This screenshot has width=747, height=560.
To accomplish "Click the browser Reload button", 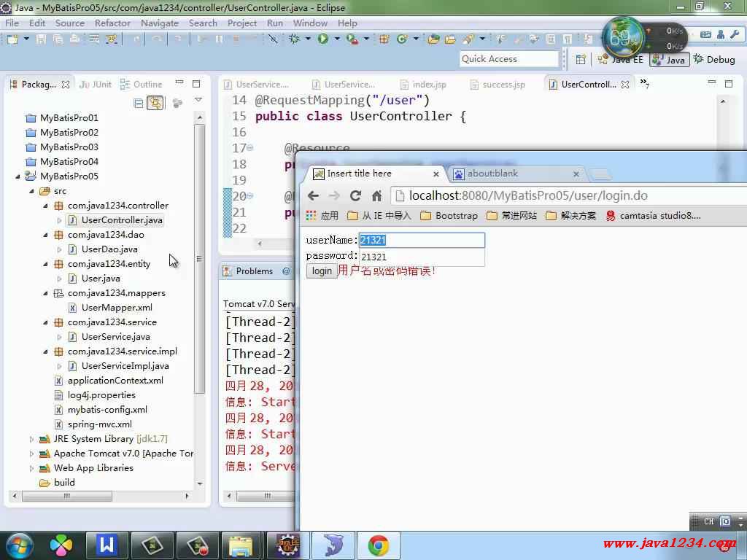I will coord(355,195).
